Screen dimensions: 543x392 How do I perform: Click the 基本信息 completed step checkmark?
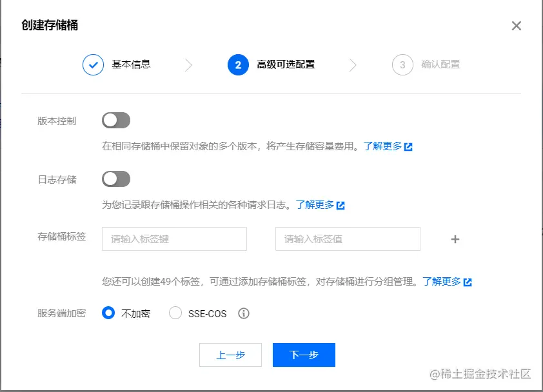[x=93, y=64]
